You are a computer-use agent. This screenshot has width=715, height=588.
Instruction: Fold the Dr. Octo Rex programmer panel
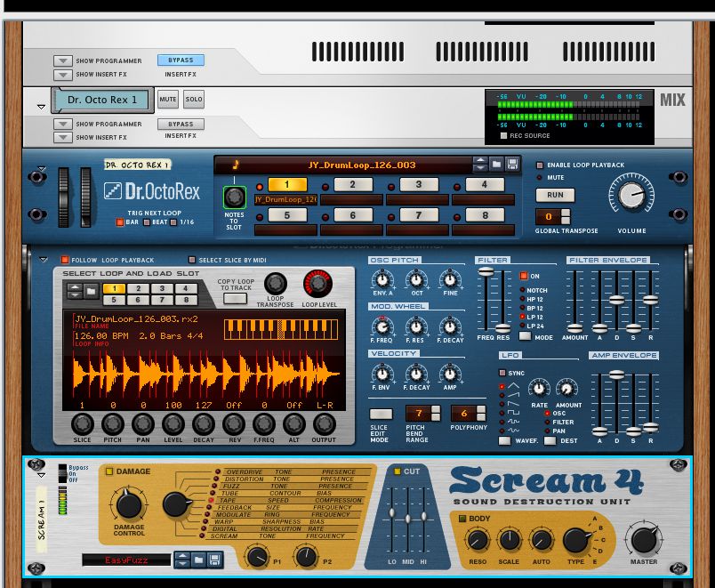(x=44, y=260)
